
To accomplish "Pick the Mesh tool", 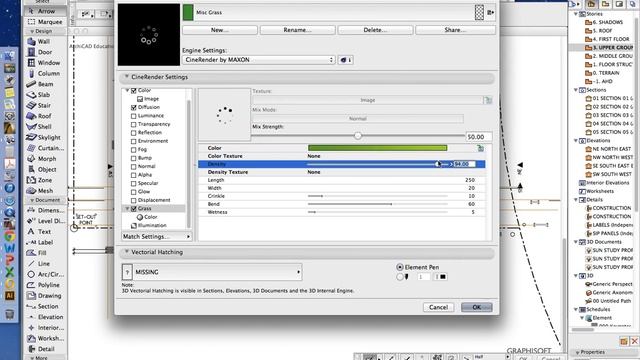I will tap(45, 190).
